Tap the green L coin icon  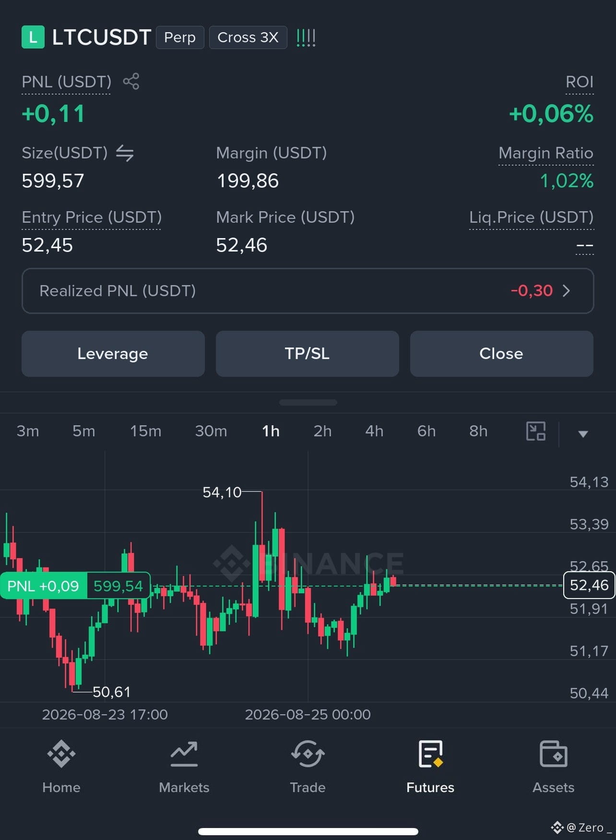pos(33,37)
